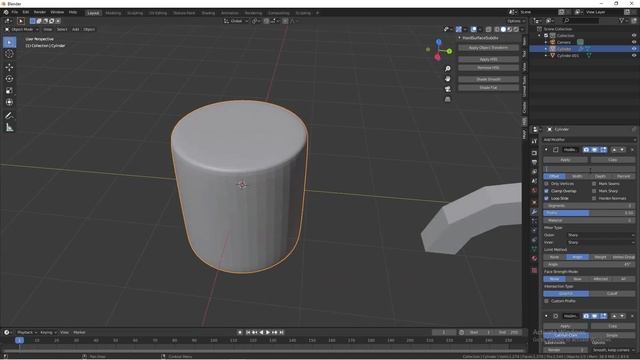The height and width of the screenshot is (360, 640).
Task: Click the Apply Object Transform button
Action: 488,48
